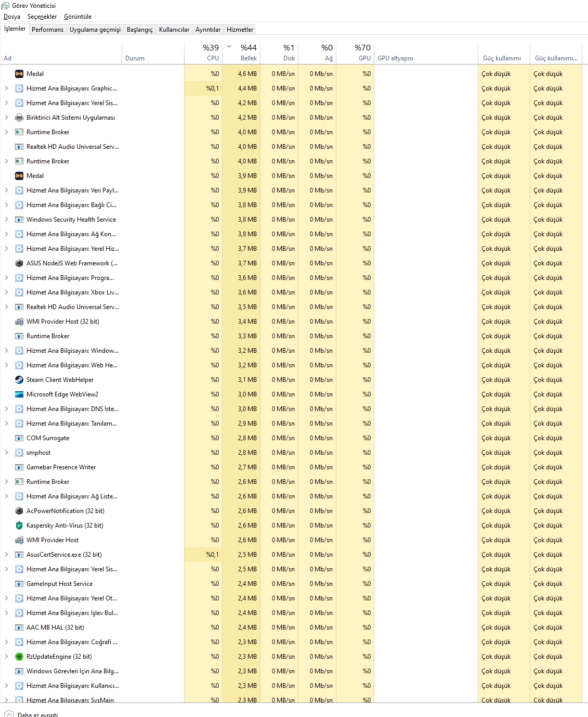The width and height of the screenshot is (588, 717).
Task: Sort by the Bellek column header
Action: pyautogui.click(x=241, y=53)
